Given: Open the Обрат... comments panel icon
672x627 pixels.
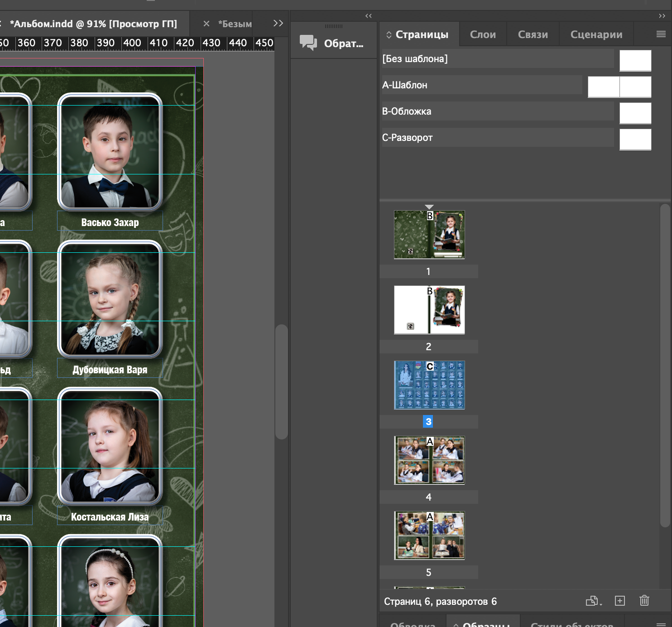Looking at the screenshot, I should pyautogui.click(x=308, y=43).
